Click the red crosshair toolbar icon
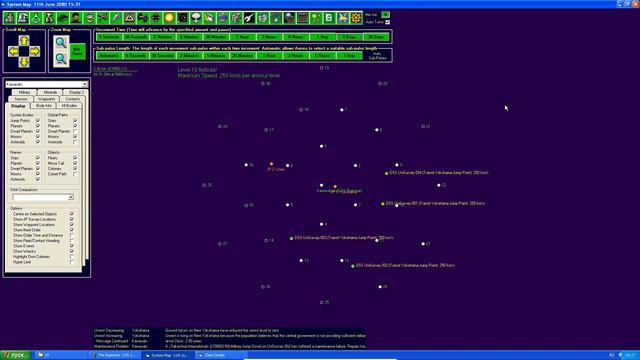 [156, 18]
